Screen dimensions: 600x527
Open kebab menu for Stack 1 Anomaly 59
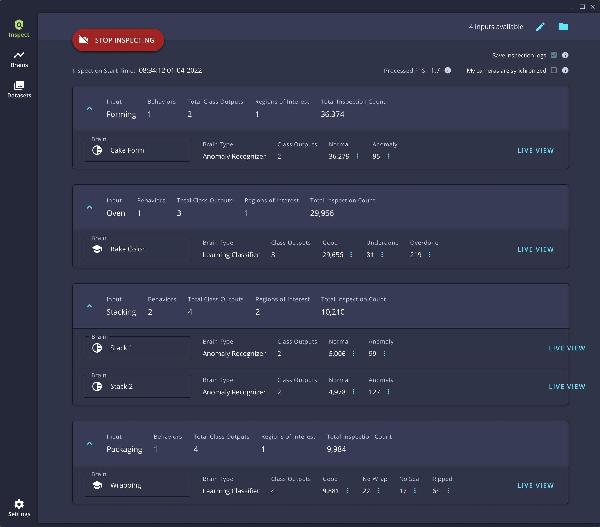tap(384, 353)
